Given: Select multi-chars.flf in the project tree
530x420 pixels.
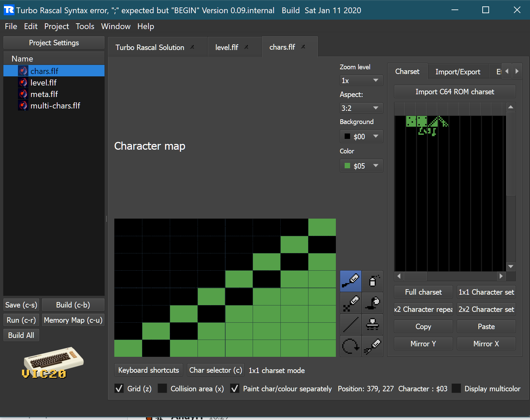Looking at the screenshot, I should 54,105.
